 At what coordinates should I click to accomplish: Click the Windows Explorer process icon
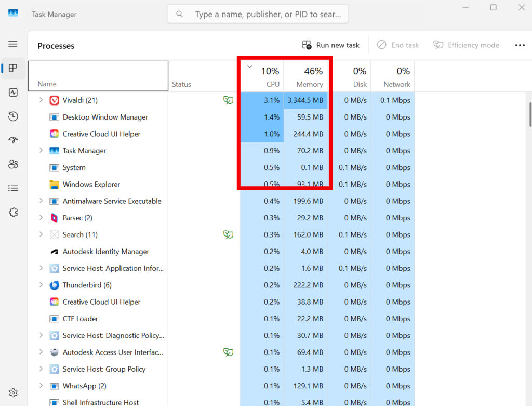pos(55,184)
